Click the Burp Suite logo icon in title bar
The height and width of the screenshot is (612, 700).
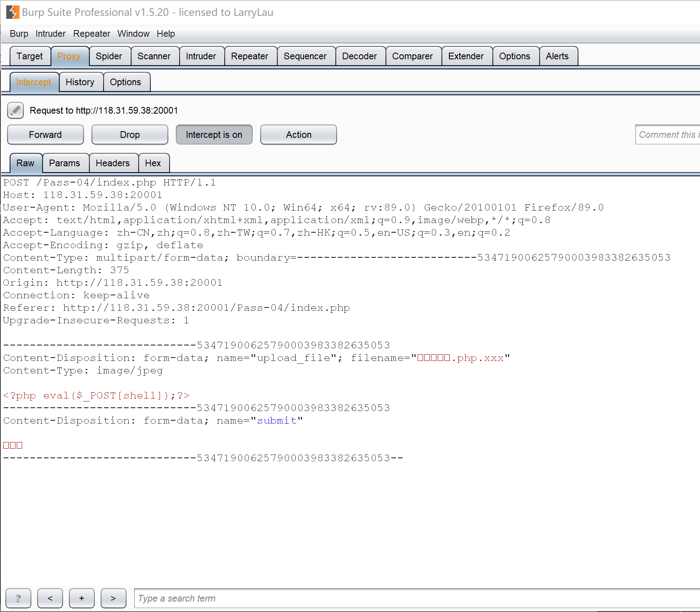point(13,12)
